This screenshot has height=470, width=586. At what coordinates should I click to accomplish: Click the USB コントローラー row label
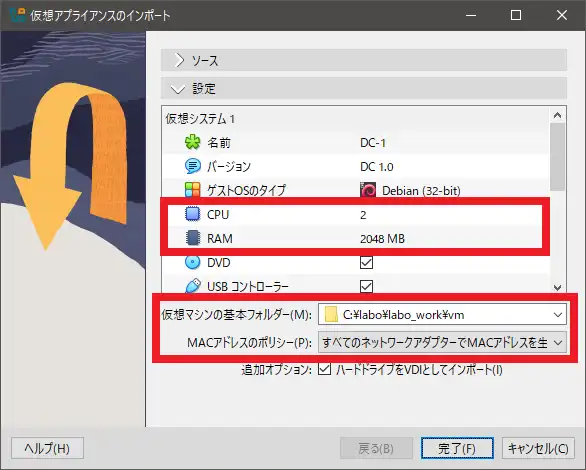point(248,287)
